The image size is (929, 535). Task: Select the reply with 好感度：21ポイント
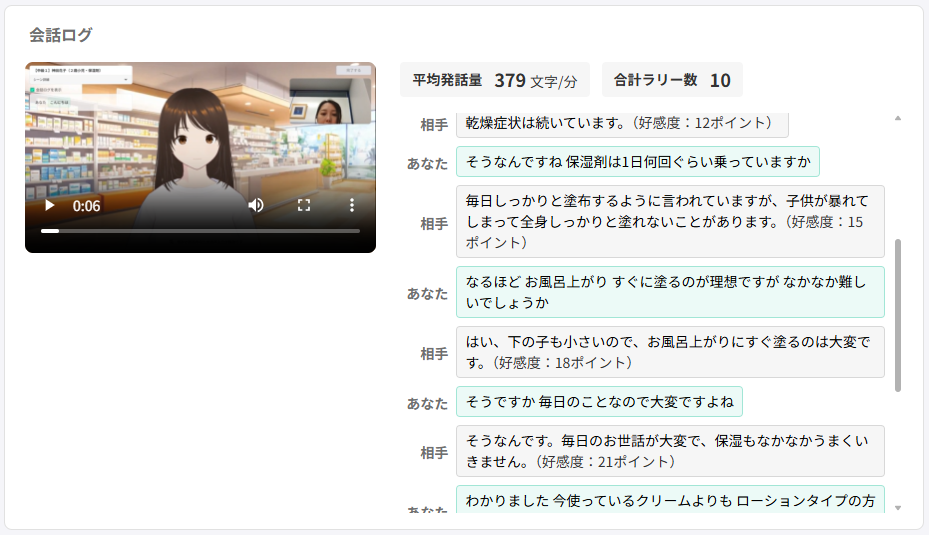click(x=669, y=451)
